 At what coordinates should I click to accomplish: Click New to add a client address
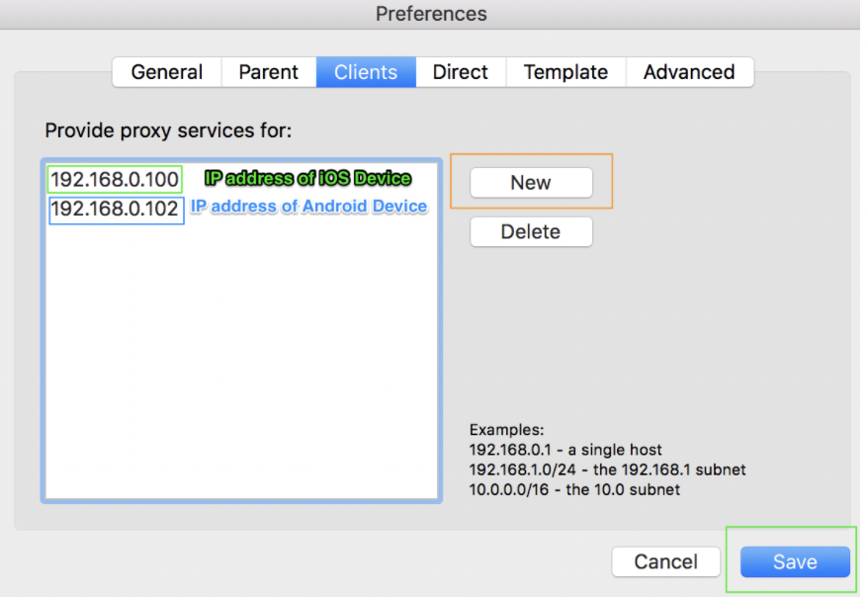pos(531,183)
